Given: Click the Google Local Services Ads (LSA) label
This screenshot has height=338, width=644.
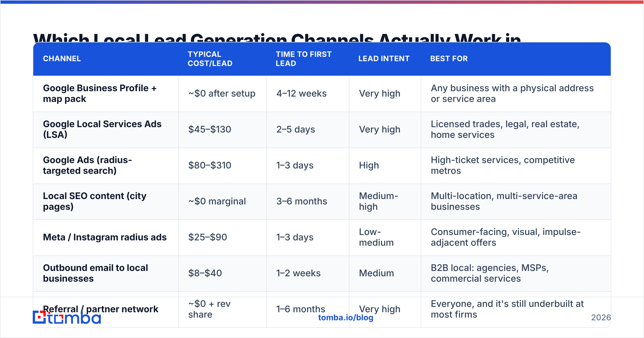Looking at the screenshot, I should click(102, 129).
